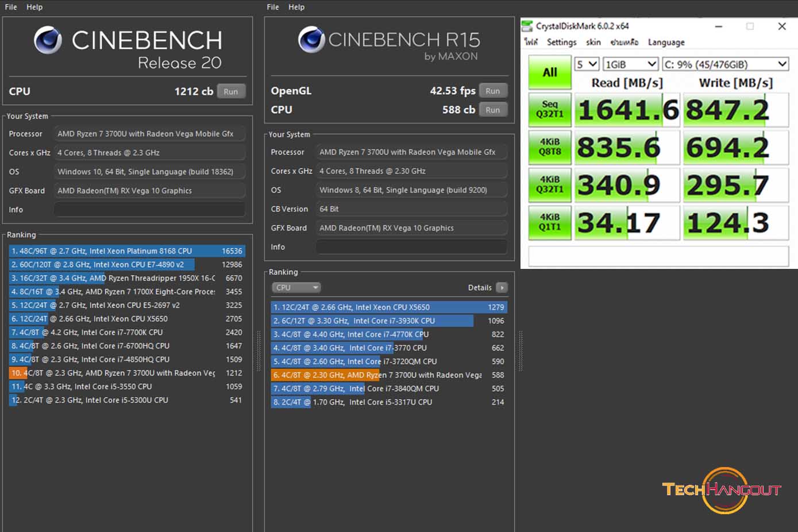
Task: Start the 4KiB Q1T1 test
Action: (550, 222)
